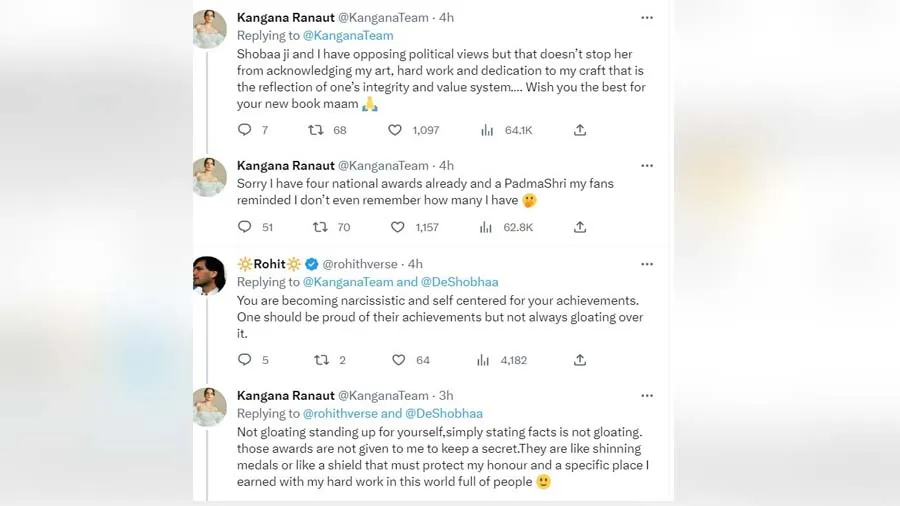The height and width of the screenshot is (506, 900).
Task: View analytics showing 64.1K views
Action: 487,130
